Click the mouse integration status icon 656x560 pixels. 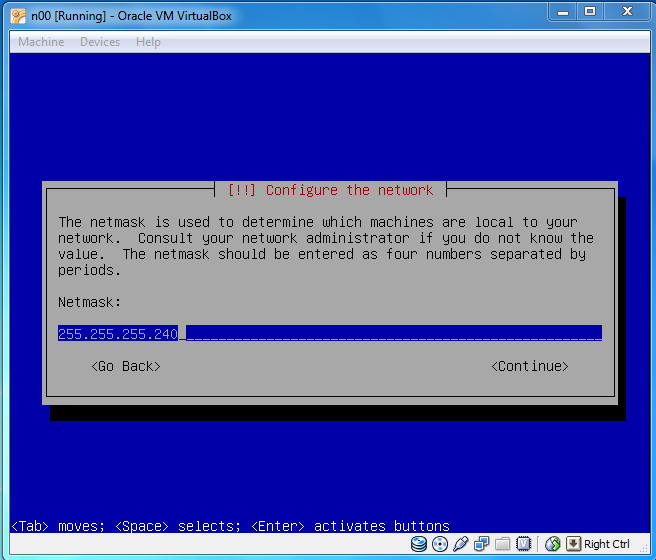coord(552,544)
